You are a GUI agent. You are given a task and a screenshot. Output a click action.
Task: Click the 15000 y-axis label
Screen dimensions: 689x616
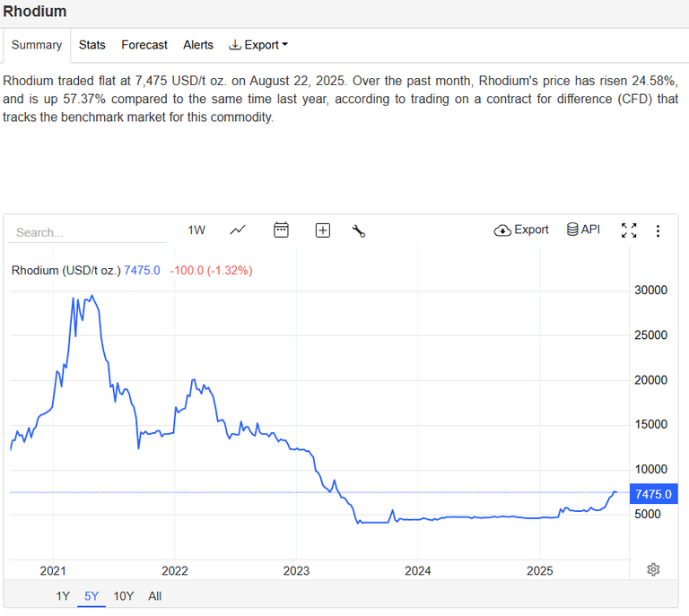pos(650,425)
